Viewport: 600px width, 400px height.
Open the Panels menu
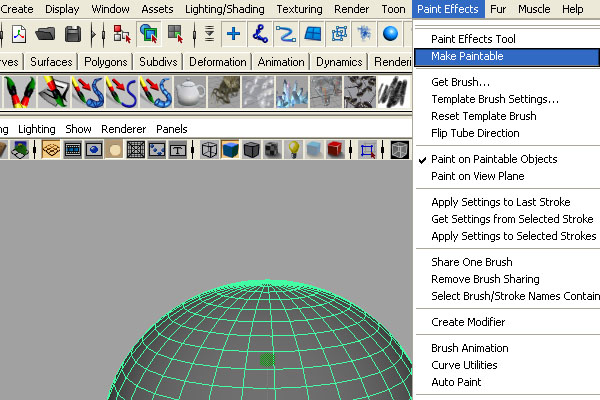[x=172, y=129]
